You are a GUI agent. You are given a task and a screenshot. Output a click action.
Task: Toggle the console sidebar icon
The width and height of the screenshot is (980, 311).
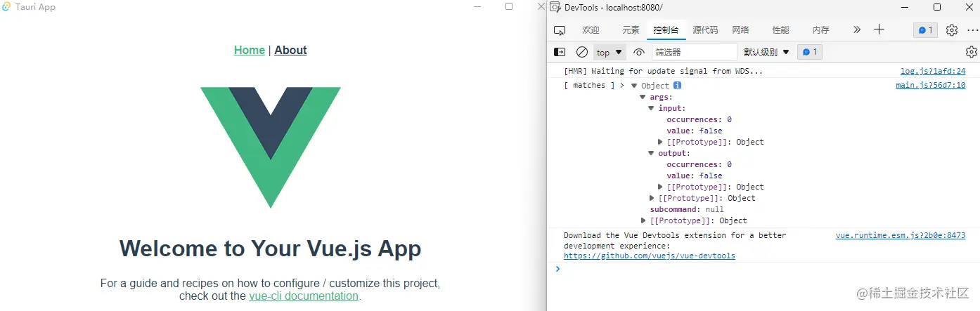(x=560, y=52)
